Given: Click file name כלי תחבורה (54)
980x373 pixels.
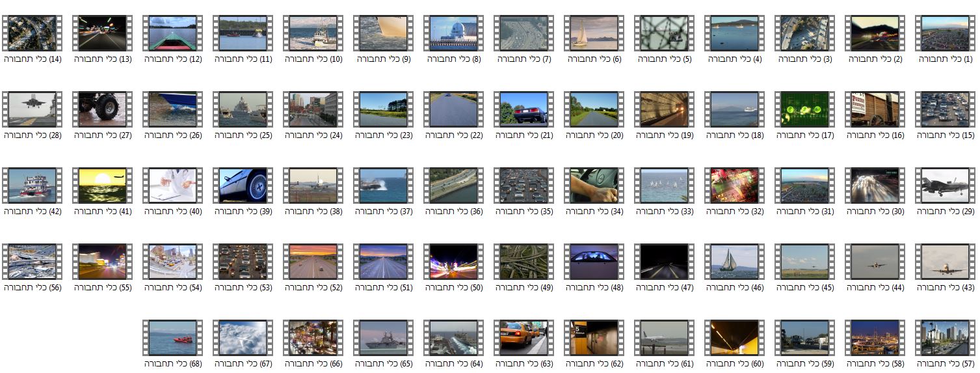Looking at the screenshot, I should click(x=173, y=288).
